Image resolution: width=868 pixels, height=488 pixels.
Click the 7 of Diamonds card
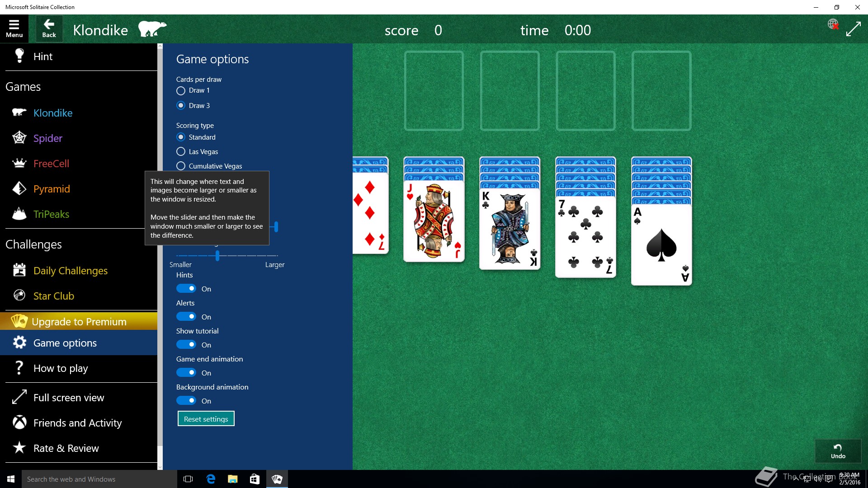point(370,213)
